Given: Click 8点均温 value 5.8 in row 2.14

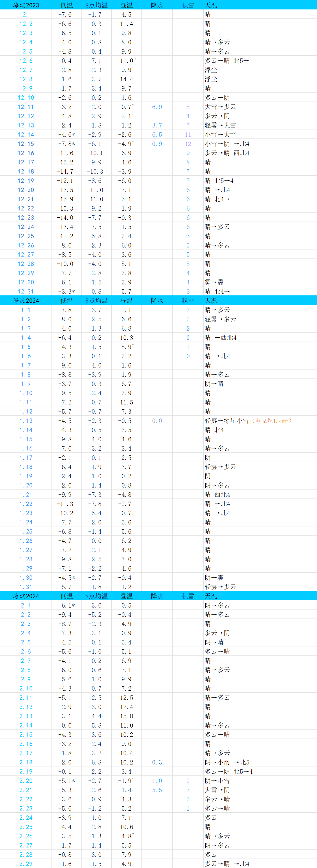Looking at the screenshot, I should 97,726.
